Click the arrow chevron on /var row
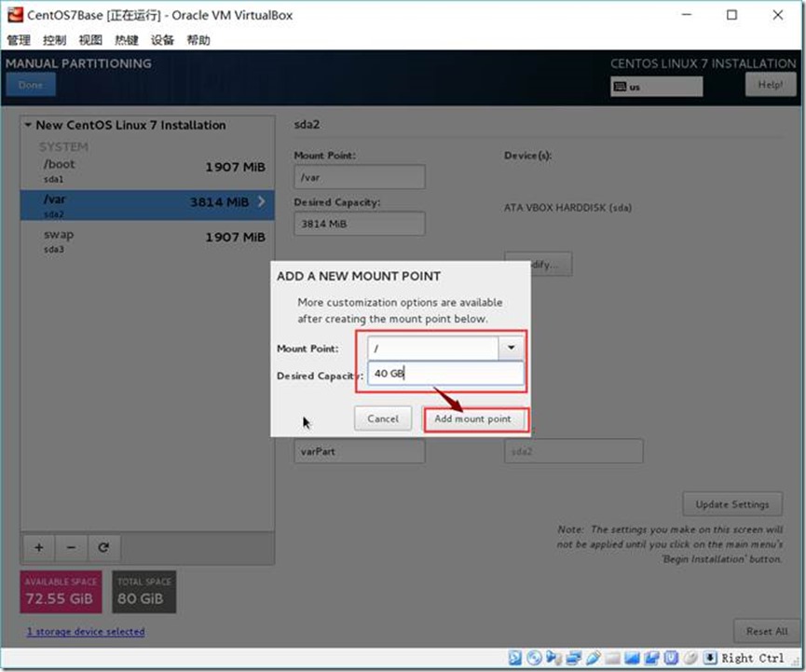The image size is (806, 672). (262, 201)
